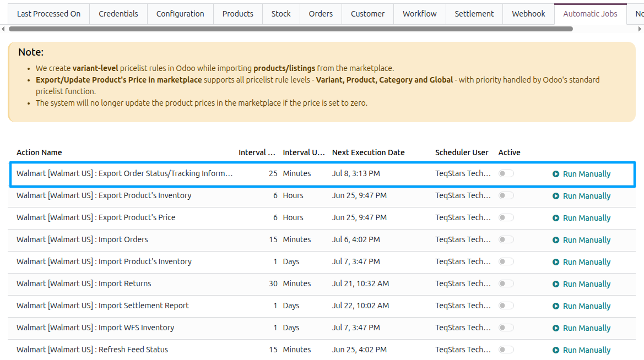Screen dimensions: 644x360
Task: Click TeqStars Tech scheduler user for Import Orders
Action: (x=463, y=239)
